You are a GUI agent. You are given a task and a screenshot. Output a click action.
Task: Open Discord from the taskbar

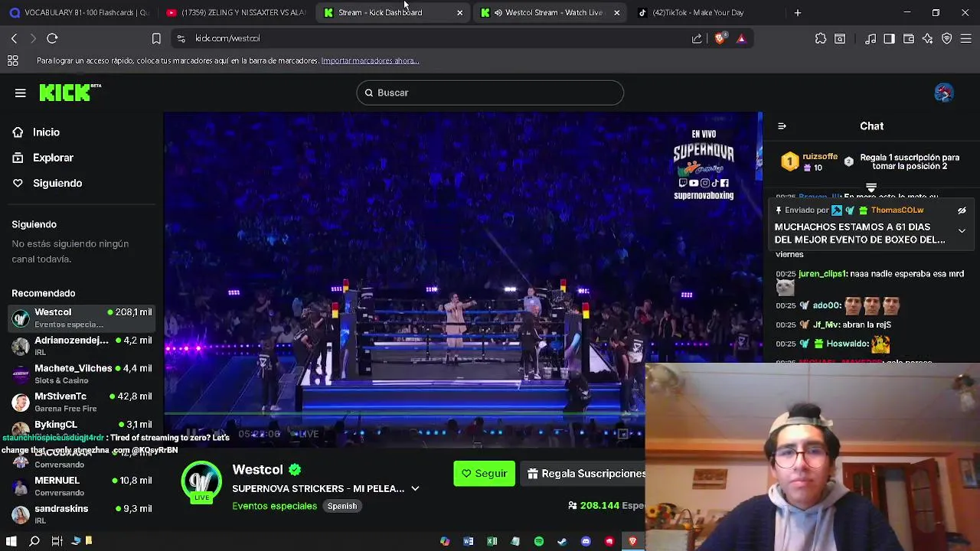point(586,541)
